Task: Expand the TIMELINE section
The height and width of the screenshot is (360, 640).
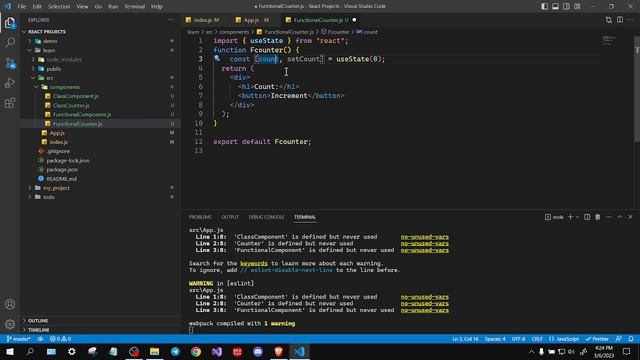Action: (100, 330)
